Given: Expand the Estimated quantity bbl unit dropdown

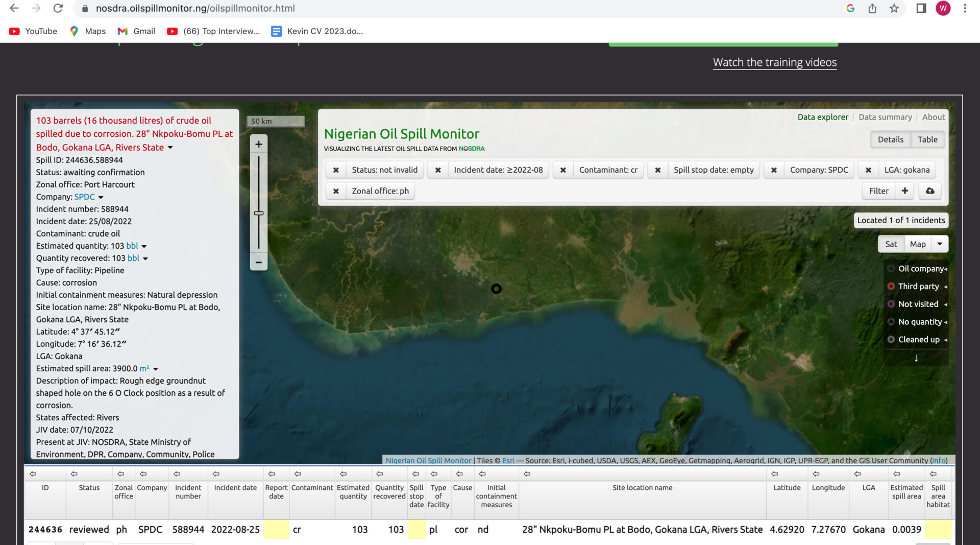Looking at the screenshot, I should tap(144, 246).
